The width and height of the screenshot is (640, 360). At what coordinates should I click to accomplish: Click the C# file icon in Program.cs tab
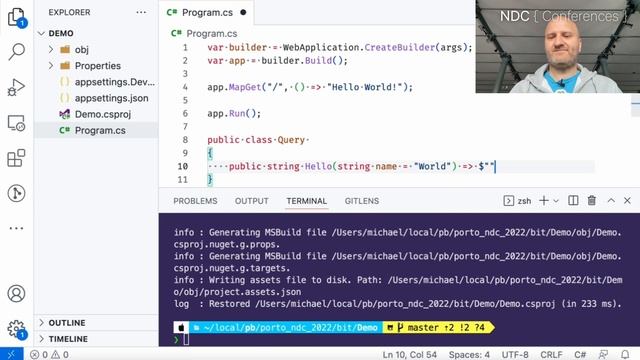tap(172, 12)
